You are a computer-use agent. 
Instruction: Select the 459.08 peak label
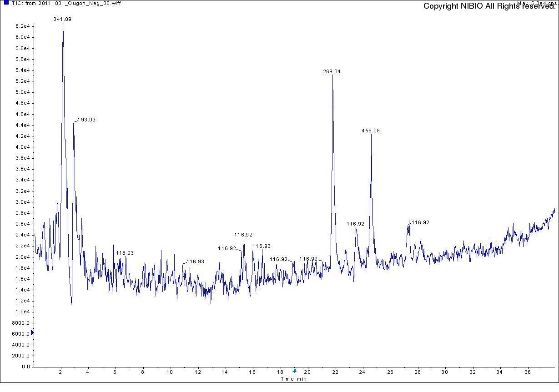point(371,131)
